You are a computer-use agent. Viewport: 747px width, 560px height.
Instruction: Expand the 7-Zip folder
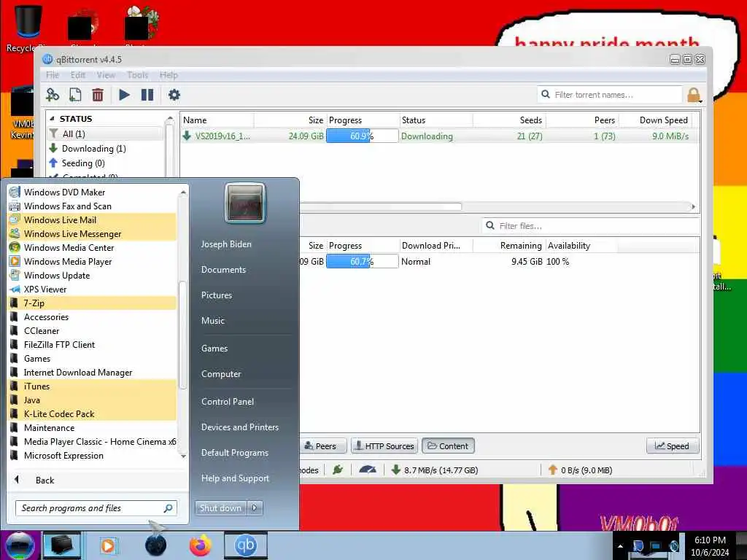click(x=93, y=303)
